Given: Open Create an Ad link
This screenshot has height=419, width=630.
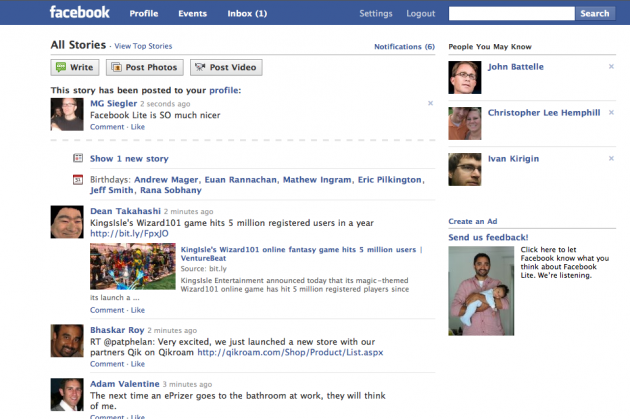Looking at the screenshot, I should click(x=472, y=221).
